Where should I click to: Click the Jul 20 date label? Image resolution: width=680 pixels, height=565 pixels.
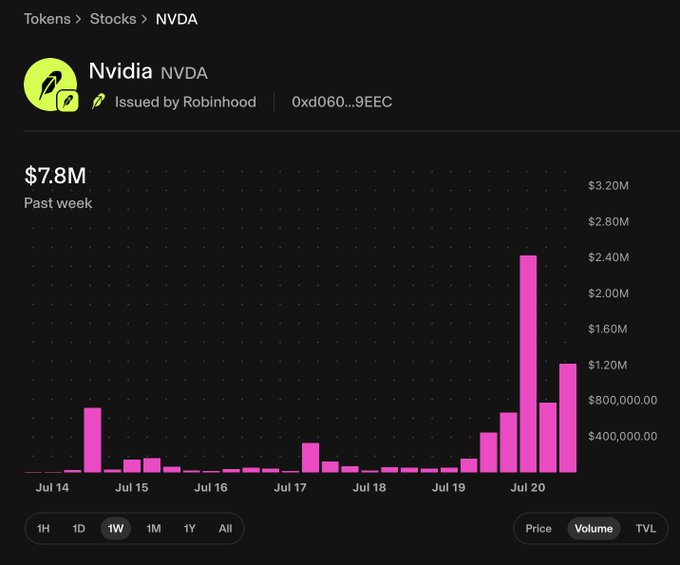click(527, 487)
